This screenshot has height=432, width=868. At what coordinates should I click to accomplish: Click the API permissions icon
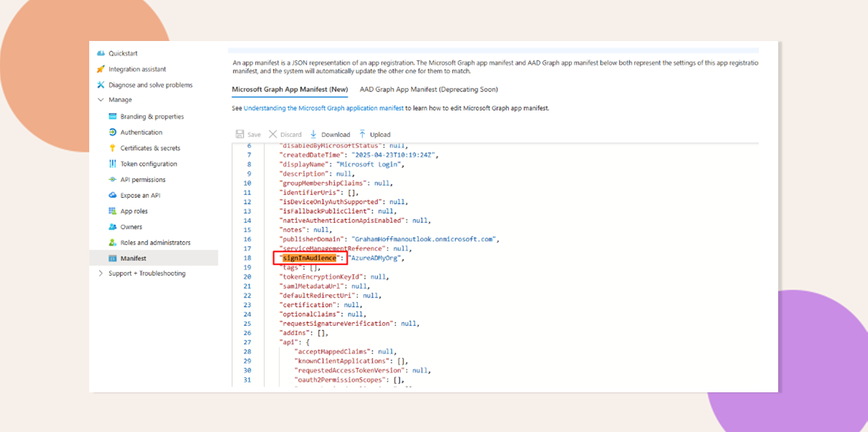tap(113, 180)
